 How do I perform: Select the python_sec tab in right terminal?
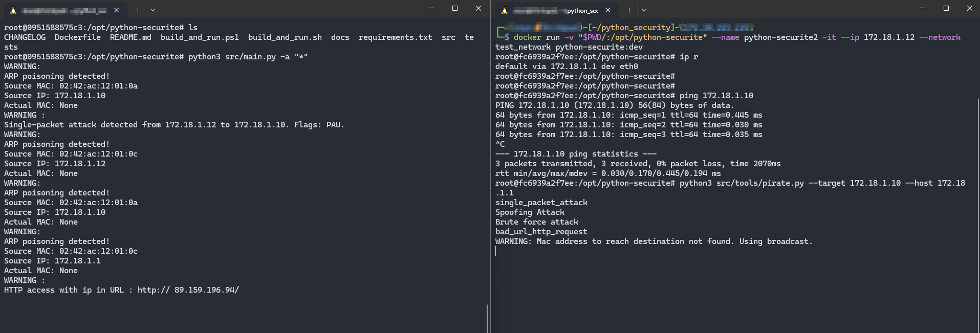point(556,10)
